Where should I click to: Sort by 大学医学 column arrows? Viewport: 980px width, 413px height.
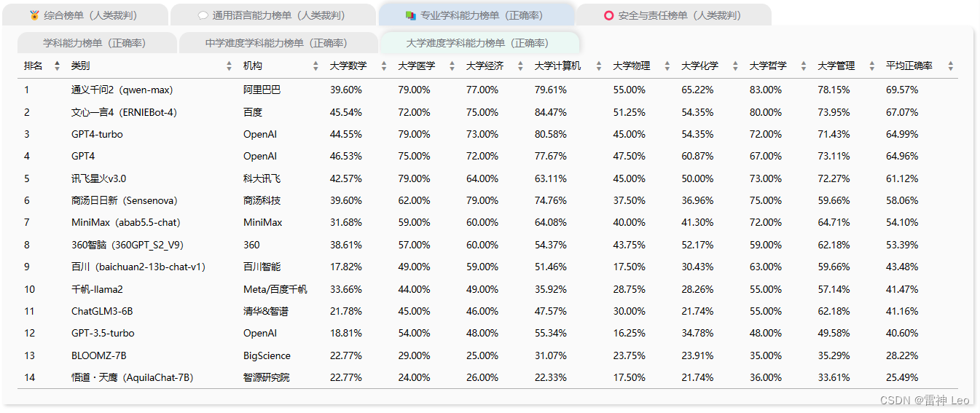pyautogui.click(x=452, y=66)
